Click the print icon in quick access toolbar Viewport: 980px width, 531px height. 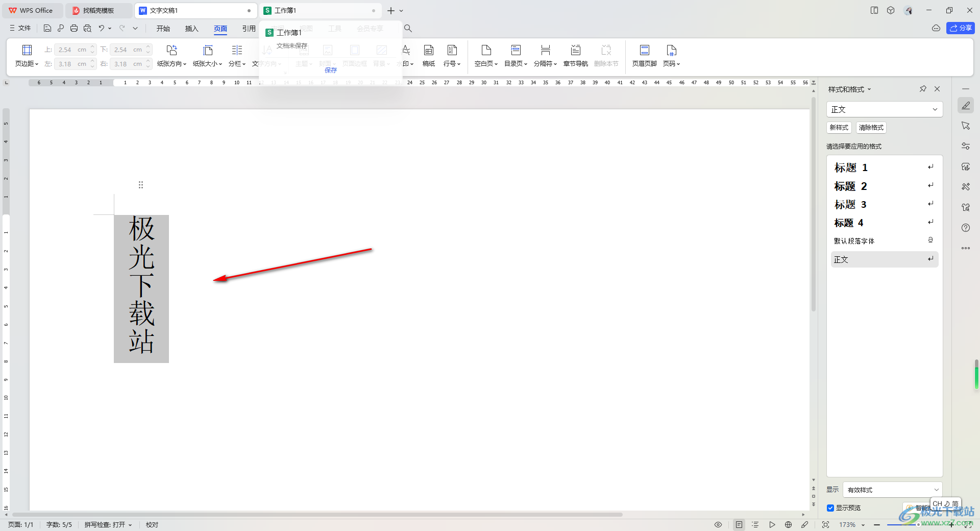pos(74,28)
